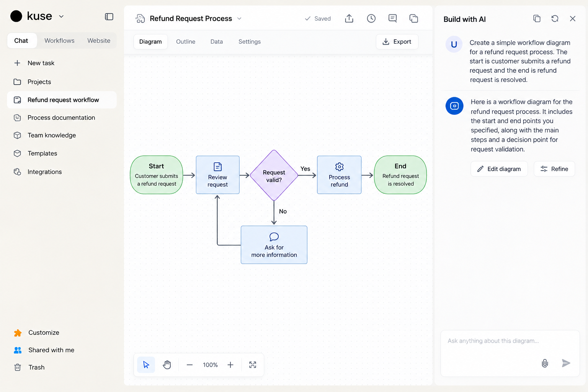Viewport: 588px width, 392px height.
Task: Click the No label on the connector
Action: click(x=283, y=211)
